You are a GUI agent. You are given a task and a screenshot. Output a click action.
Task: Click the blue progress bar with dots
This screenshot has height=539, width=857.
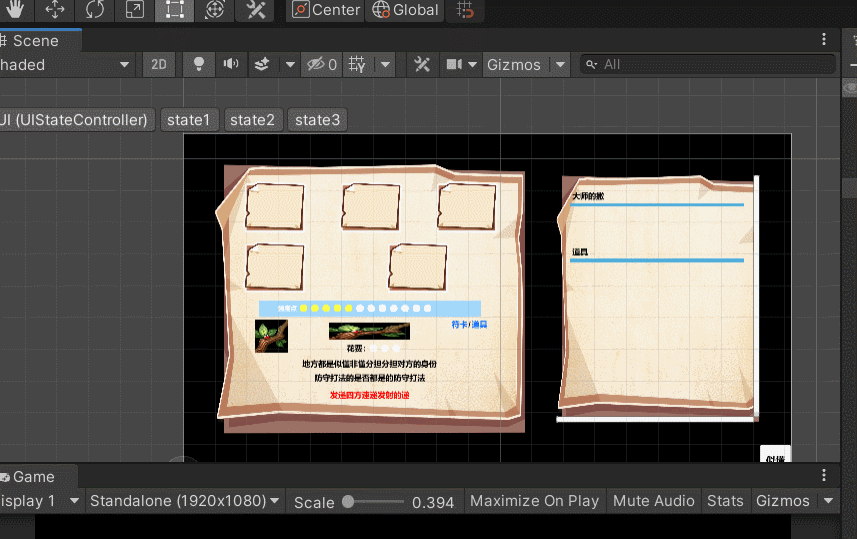click(x=369, y=308)
